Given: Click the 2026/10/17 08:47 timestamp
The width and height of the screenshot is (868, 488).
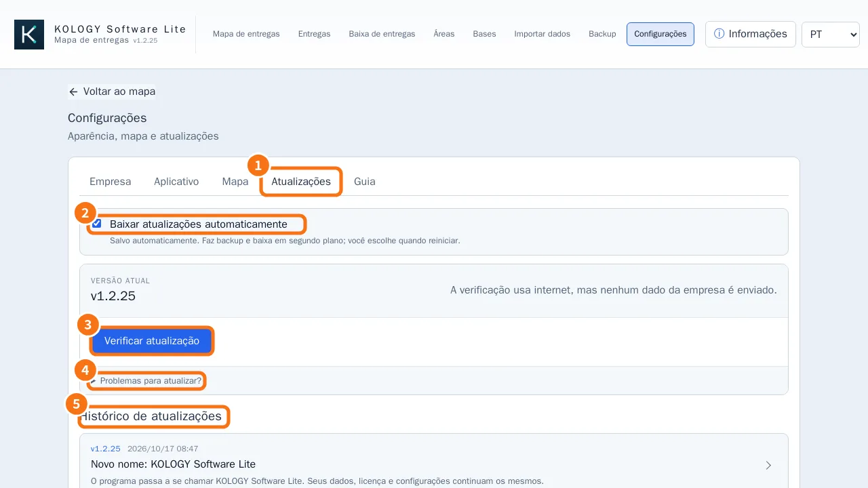Looking at the screenshot, I should tap(163, 449).
